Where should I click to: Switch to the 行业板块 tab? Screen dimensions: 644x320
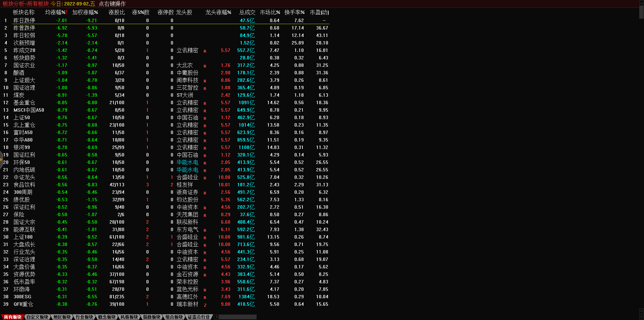[84, 317]
